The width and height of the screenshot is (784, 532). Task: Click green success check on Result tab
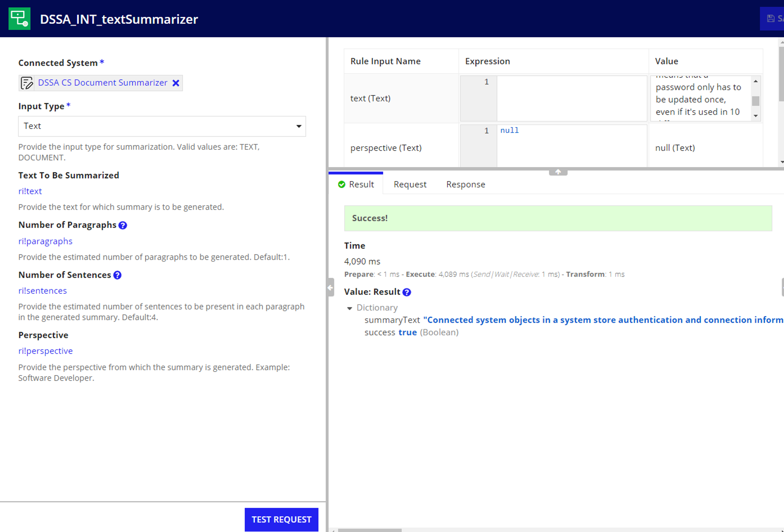[x=342, y=185]
